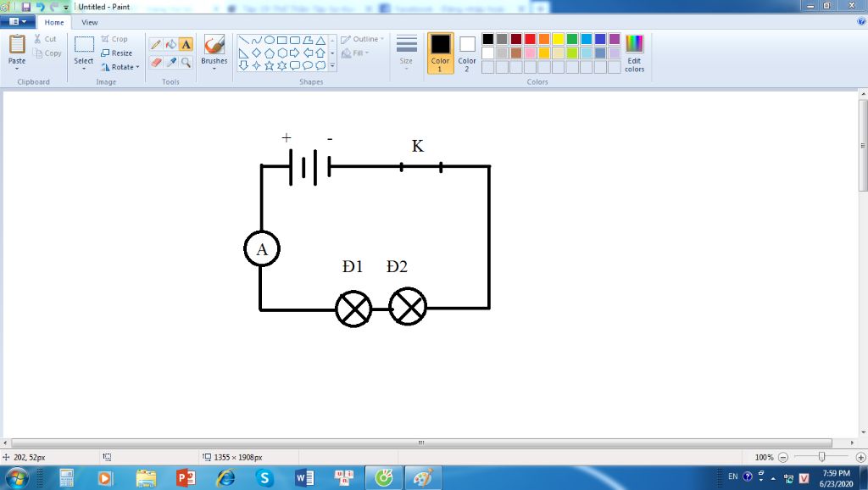Choose the Oval shape

tap(269, 41)
